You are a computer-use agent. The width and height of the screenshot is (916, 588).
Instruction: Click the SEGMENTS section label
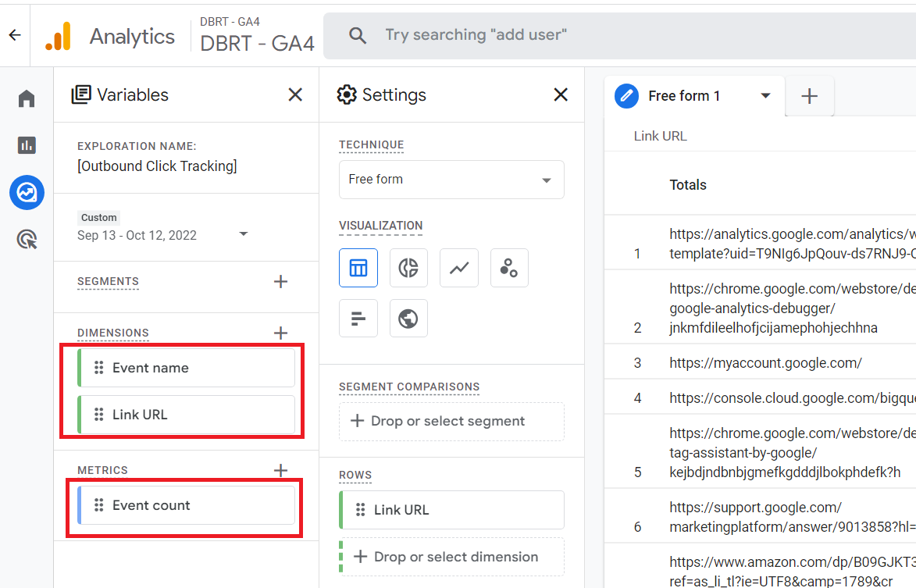click(x=108, y=281)
